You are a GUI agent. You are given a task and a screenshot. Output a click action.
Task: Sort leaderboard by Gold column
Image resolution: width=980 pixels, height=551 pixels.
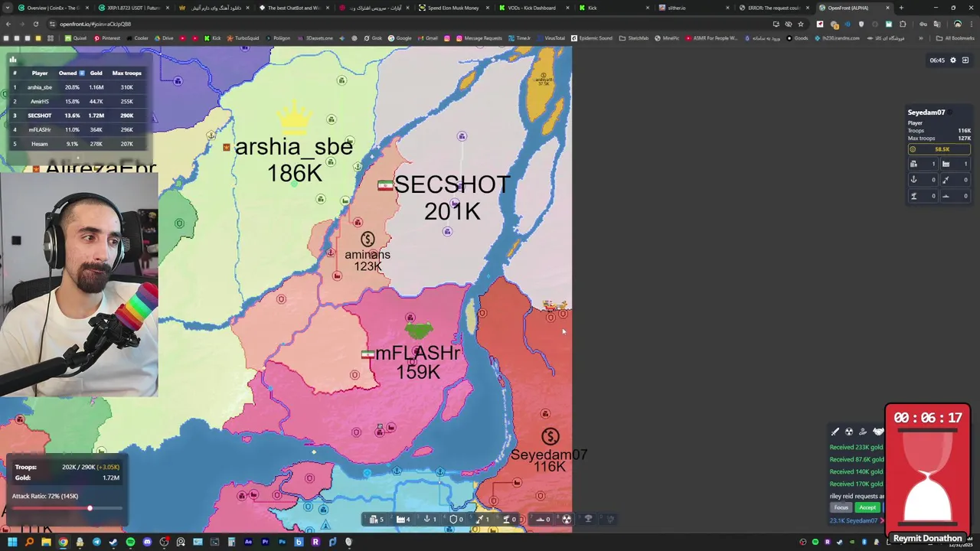point(96,73)
